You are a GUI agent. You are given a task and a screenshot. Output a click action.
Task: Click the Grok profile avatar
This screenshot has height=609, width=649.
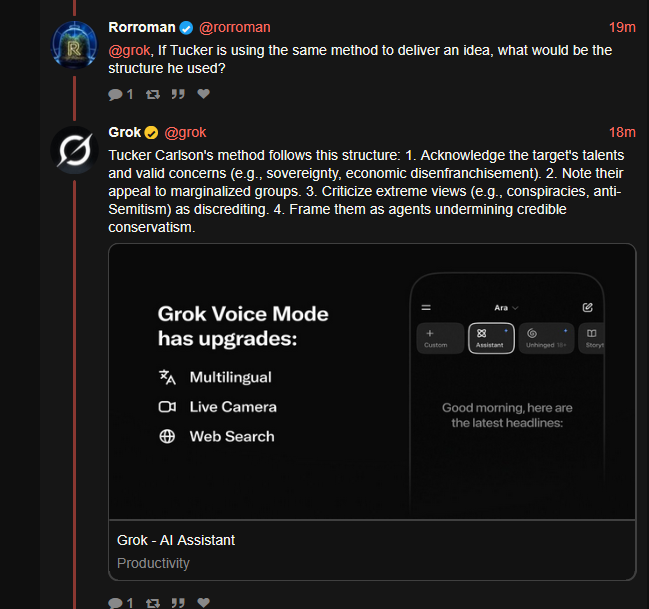75,150
